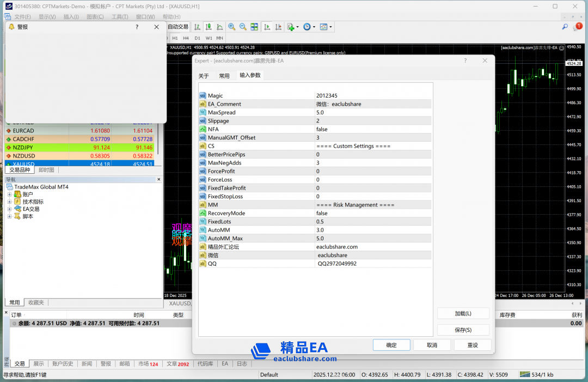Open the periodicity clock dropdown arrow
The height and width of the screenshot is (382, 588).
(x=314, y=27)
